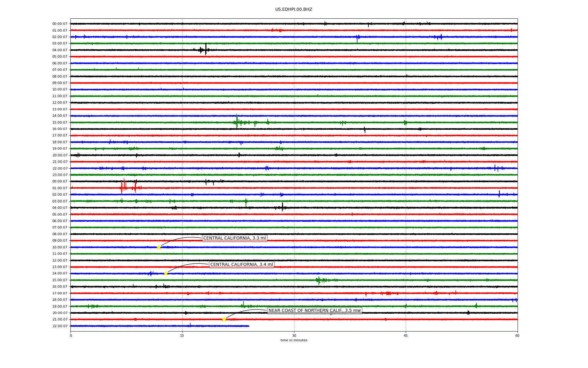588x368 pixels.
Task: Click the CENTRAL CALIFORNIA, 3.3 ml annotation label
Action: pos(235,238)
